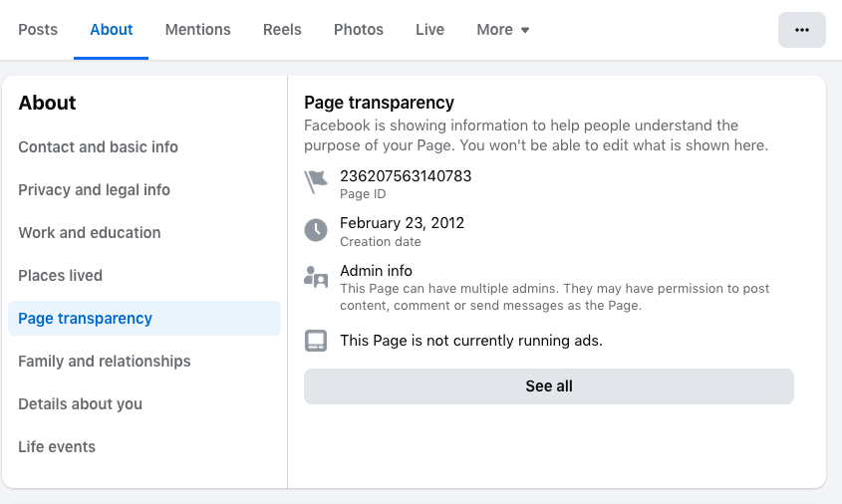The image size is (842, 504).
Task: Click the clock icon beside Creation date
Action: [316, 230]
